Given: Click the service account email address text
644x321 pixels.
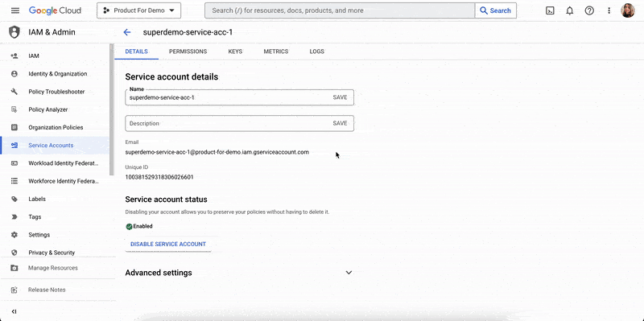Looking at the screenshot, I should (217, 152).
